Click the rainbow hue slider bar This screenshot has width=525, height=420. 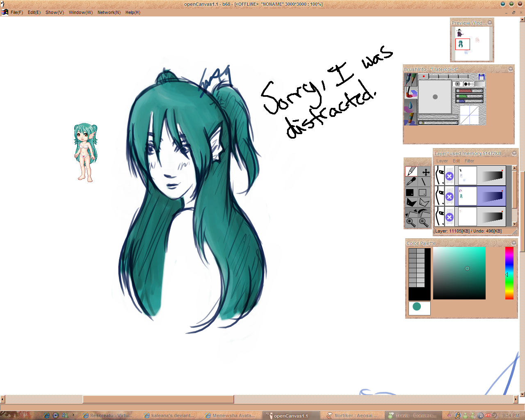coord(509,273)
